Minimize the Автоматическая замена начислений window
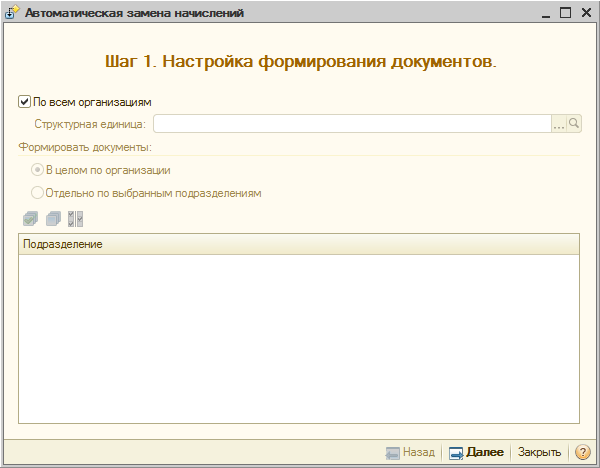Screen dimensions: 600x468 [x=546, y=13]
